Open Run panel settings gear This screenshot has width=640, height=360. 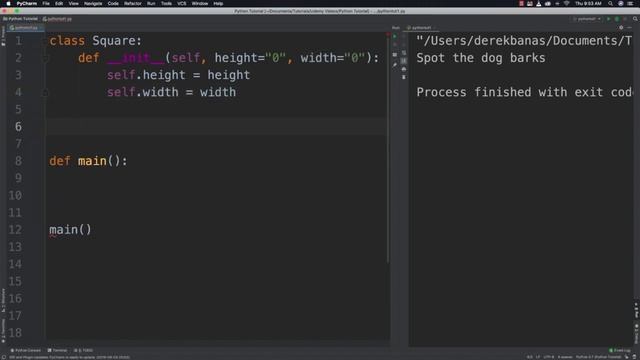(x=621, y=27)
